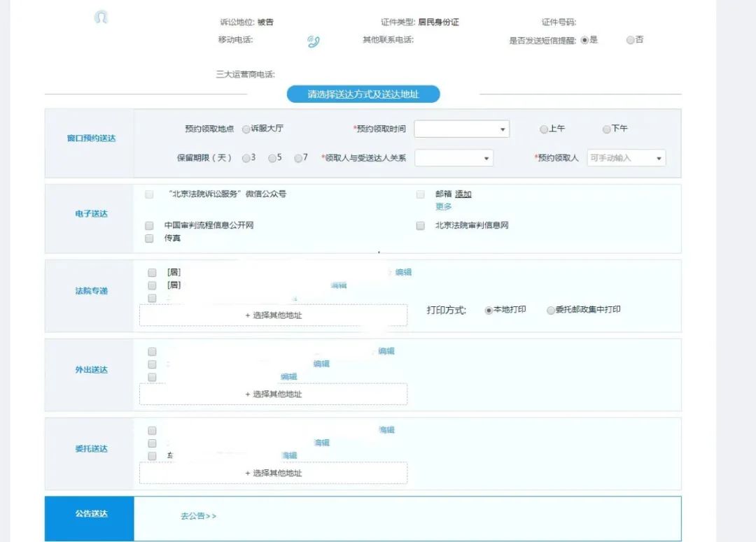
Task: Click 选择其他地址 under 法院专递
Action: click(x=273, y=315)
